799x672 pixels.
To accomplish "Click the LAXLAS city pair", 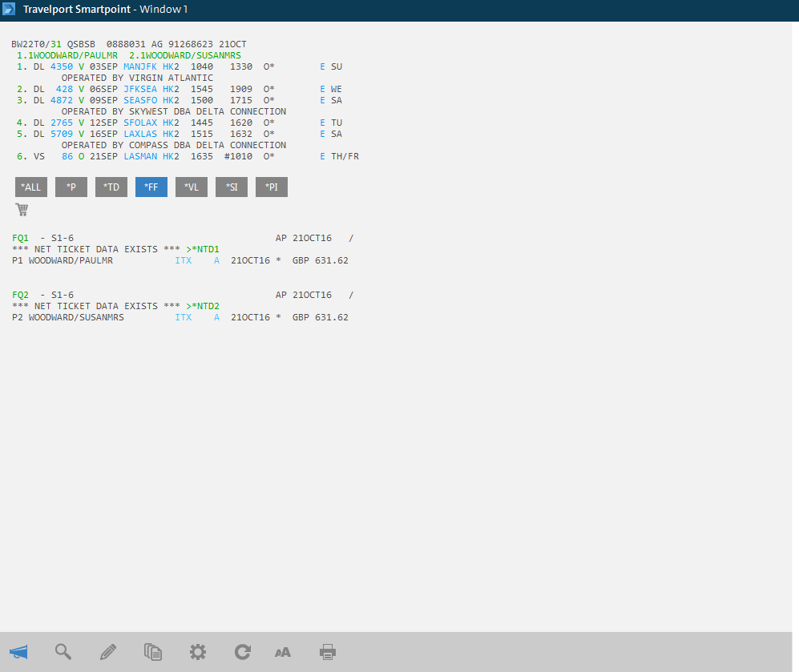I will click(x=140, y=134).
